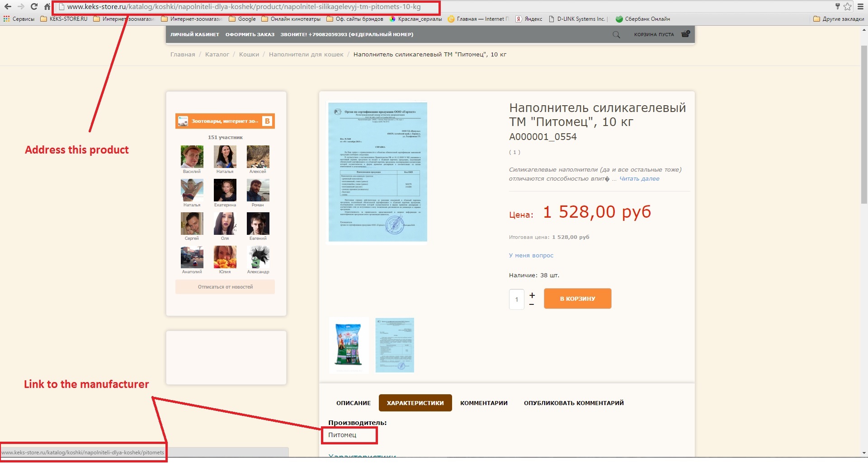
Task: Open the У меня вопрос link
Action: coord(531,256)
